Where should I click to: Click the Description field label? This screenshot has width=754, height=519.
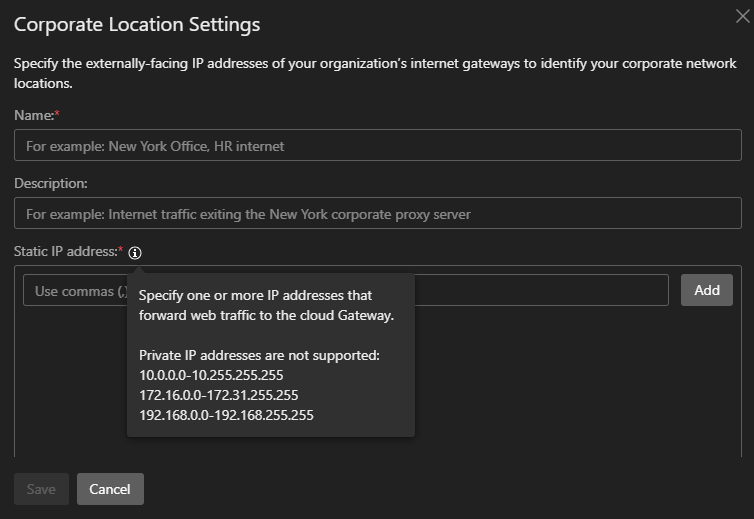(x=51, y=184)
